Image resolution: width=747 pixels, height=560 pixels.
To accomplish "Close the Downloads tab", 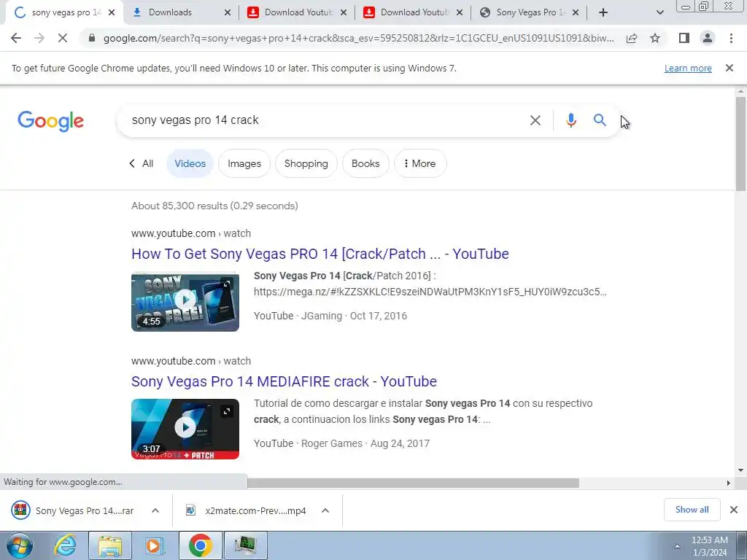I will [228, 12].
